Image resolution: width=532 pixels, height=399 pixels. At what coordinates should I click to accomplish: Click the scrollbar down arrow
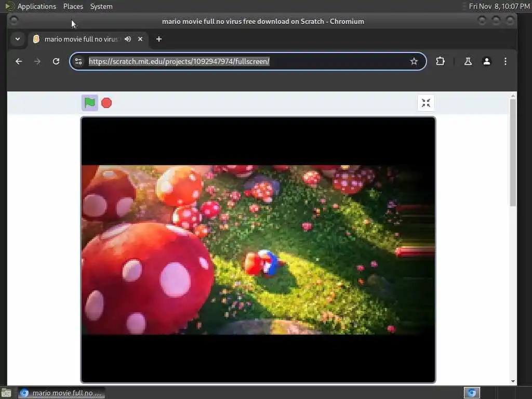pyautogui.click(x=513, y=381)
